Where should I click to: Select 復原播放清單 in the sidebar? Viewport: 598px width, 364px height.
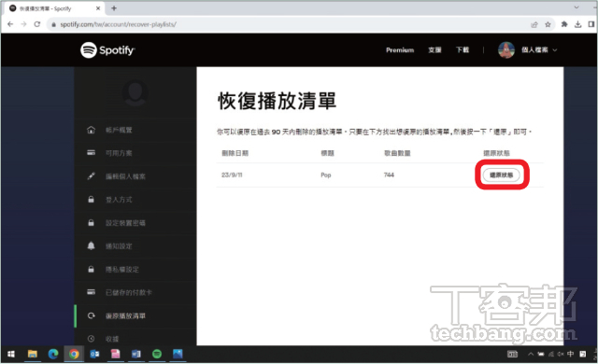135,315
